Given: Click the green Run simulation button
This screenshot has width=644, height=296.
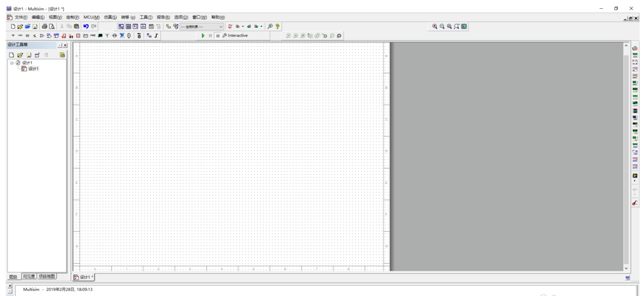Looking at the screenshot, I should (x=203, y=36).
